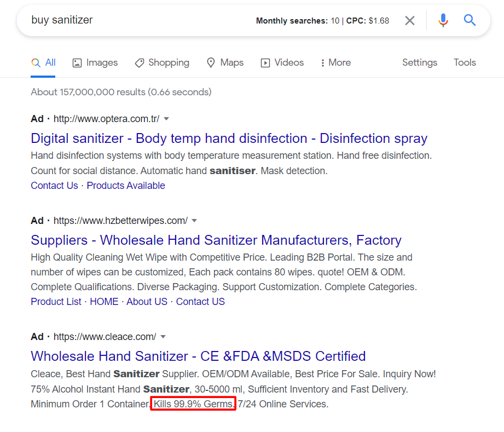This screenshot has width=504, height=432.
Task: Click the 'Monthly searches: 10' text
Action: 297,21
